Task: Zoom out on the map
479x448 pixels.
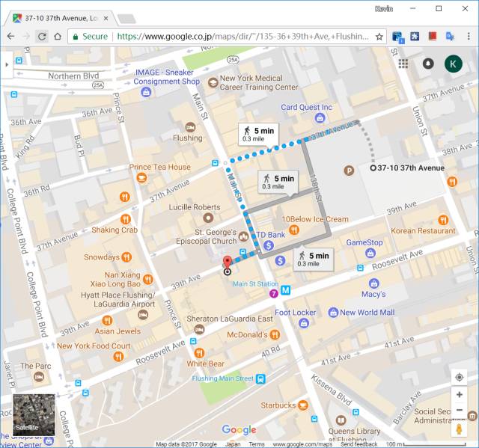Action: pyautogui.click(x=459, y=410)
